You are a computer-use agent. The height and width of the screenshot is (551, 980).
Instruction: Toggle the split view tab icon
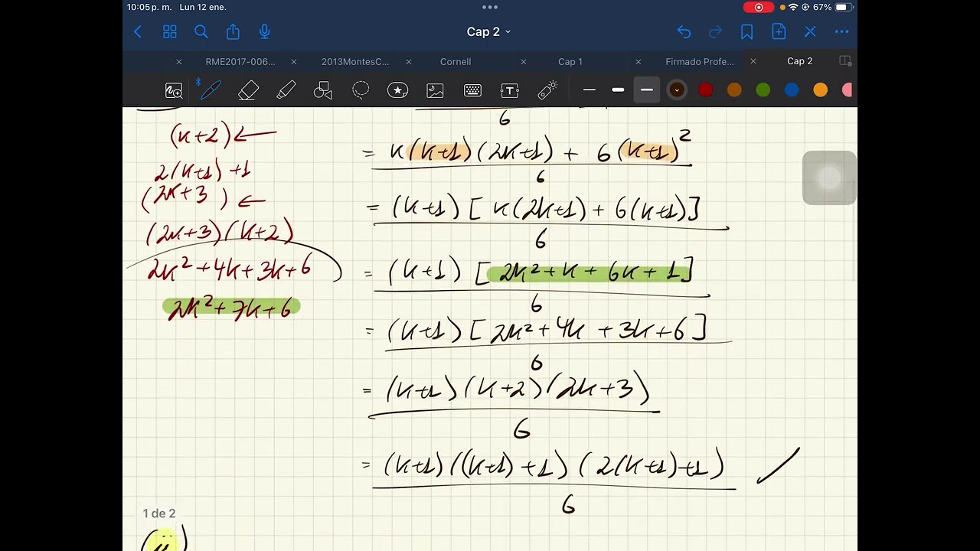[845, 61]
